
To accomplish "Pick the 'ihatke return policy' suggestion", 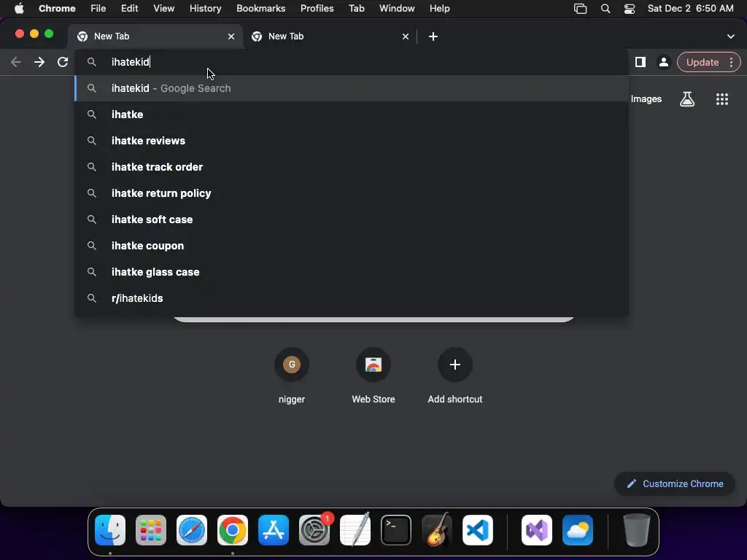I will click(x=352, y=192).
